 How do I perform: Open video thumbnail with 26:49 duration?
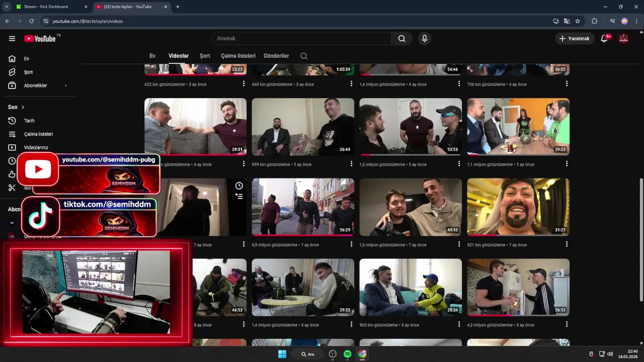(303, 127)
